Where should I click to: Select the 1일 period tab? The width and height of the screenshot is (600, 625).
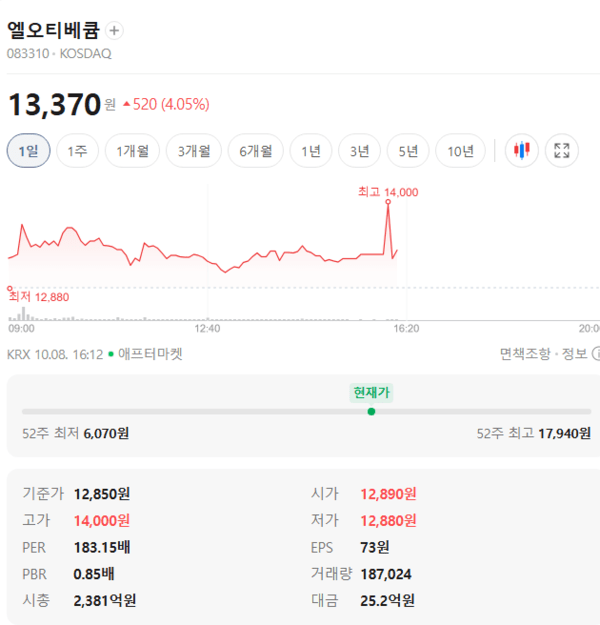pyautogui.click(x=29, y=151)
